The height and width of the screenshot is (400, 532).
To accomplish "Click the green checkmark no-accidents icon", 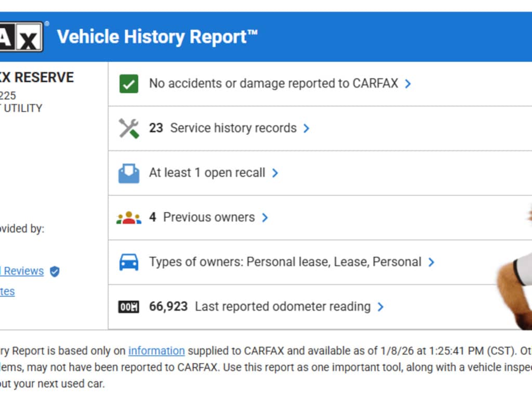I will point(129,84).
